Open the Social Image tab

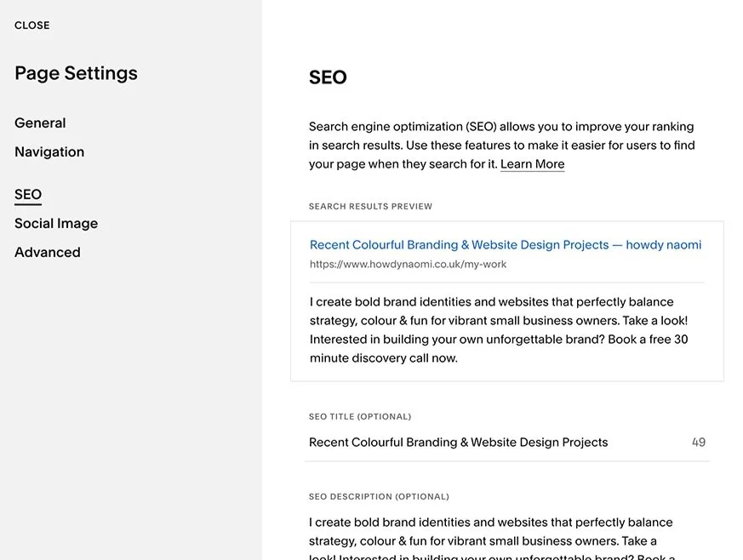click(56, 224)
